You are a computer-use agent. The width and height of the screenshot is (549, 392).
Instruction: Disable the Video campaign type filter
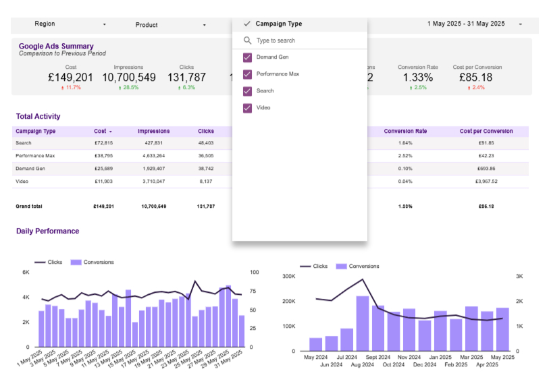[246, 107]
